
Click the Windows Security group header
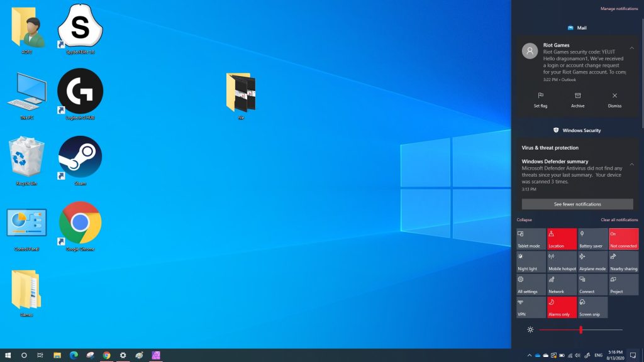pyautogui.click(x=577, y=131)
